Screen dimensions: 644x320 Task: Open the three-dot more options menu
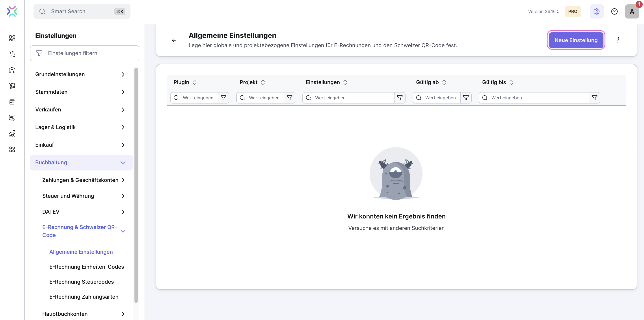pyautogui.click(x=618, y=40)
